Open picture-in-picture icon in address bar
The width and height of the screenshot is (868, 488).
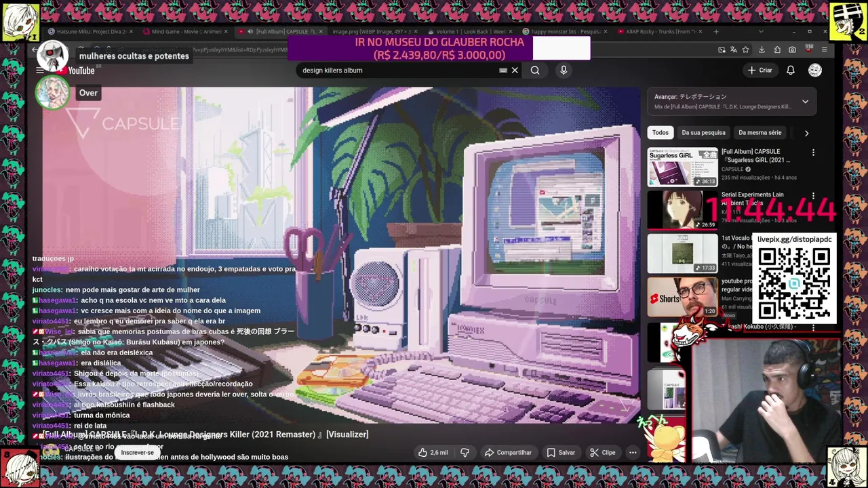tap(722, 49)
